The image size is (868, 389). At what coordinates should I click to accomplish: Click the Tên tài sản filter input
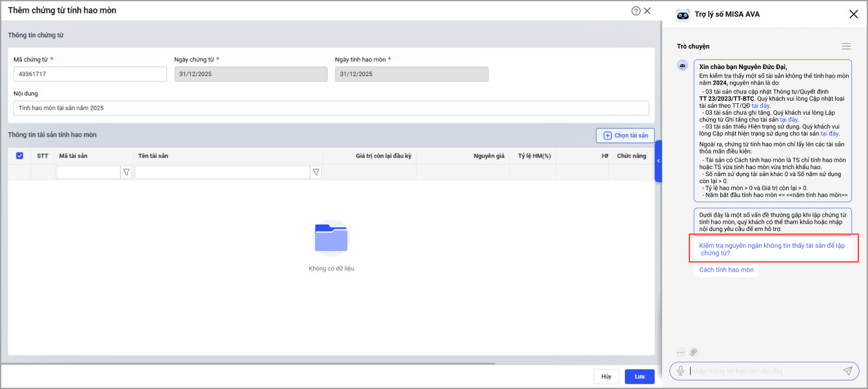point(222,172)
